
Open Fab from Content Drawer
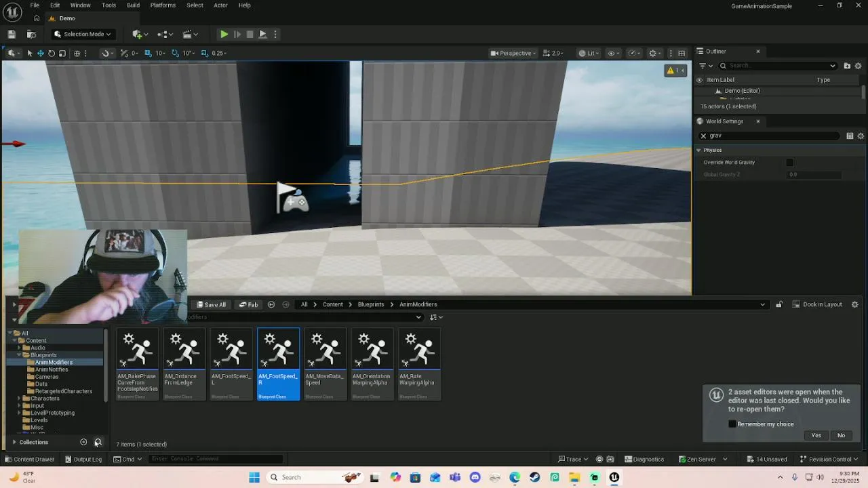tap(249, 304)
